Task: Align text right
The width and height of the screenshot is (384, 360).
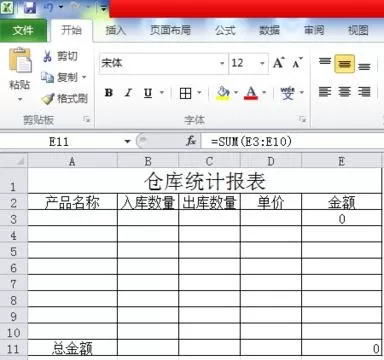Action: coord(364,92)
